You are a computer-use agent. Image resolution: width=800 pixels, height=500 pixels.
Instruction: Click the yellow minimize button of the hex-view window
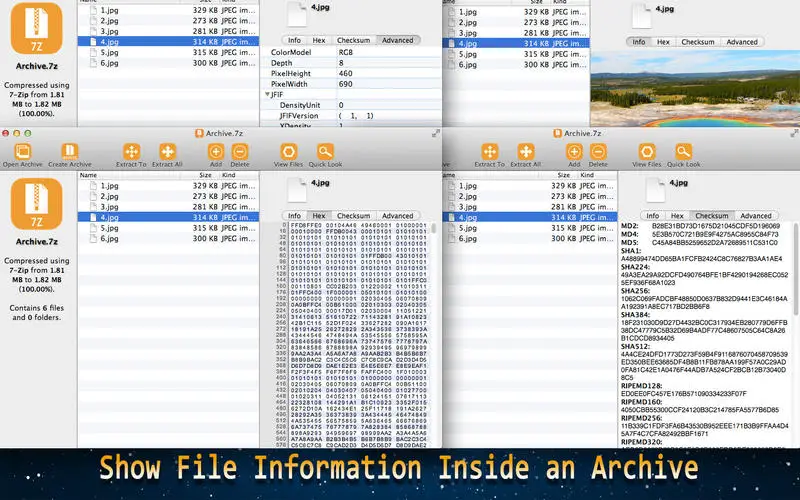click(16, 133)
